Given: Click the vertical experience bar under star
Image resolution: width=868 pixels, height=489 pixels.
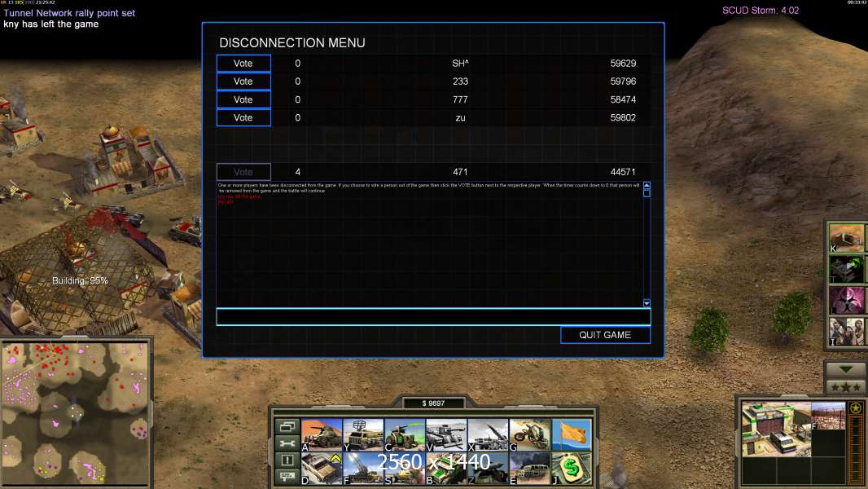Looking at the screenshot, I should 856,450.
